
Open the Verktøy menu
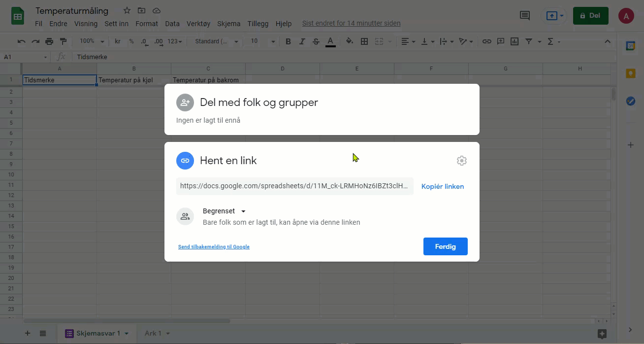[198, 23]
